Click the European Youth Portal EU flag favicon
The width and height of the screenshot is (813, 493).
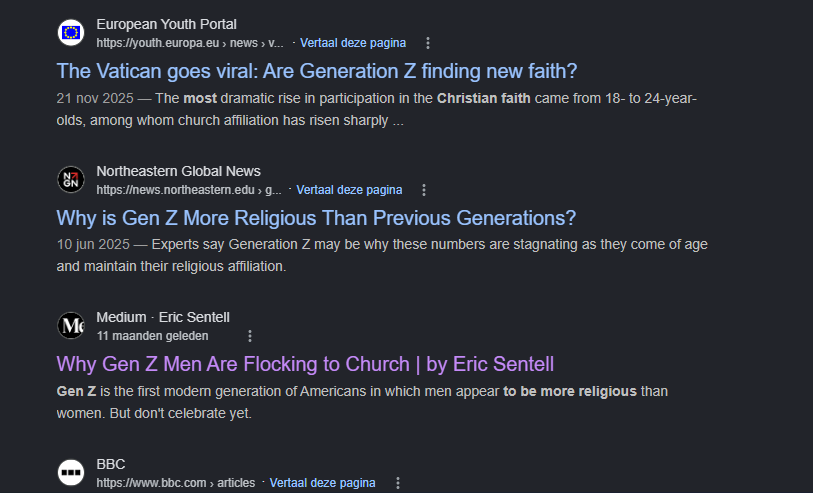pos(71,33)
